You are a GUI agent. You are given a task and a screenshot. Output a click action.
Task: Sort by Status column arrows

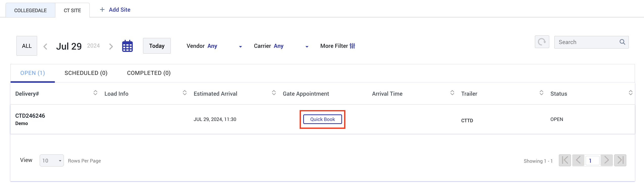coord(631,93)
